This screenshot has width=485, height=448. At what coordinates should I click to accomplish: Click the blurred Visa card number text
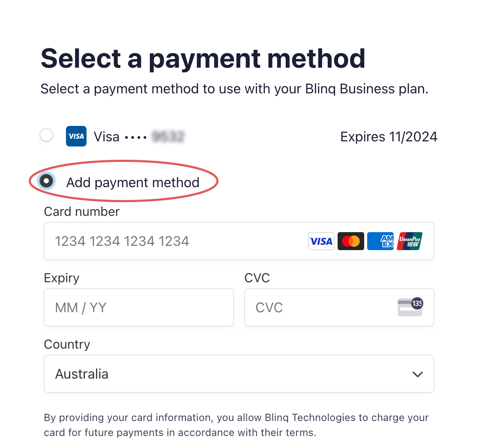(x=168, y=137)
